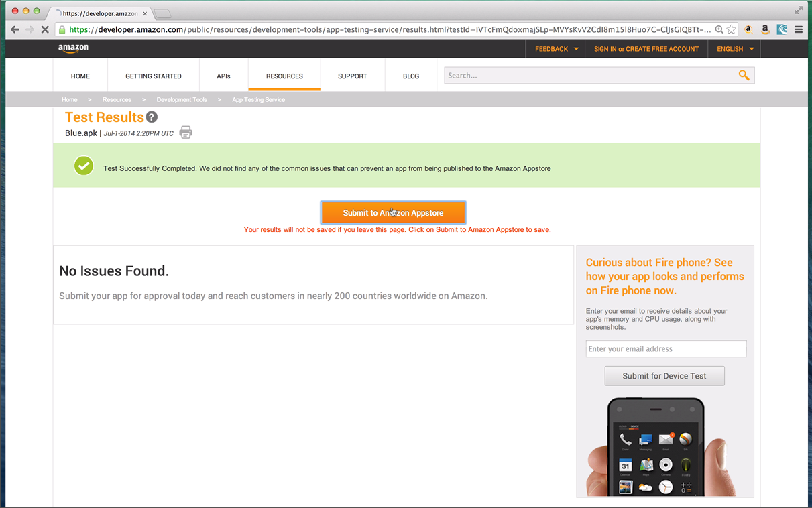Click the 'No Issues Found.' heading
This screenshot has height=508, width=812.
(114, 271)
